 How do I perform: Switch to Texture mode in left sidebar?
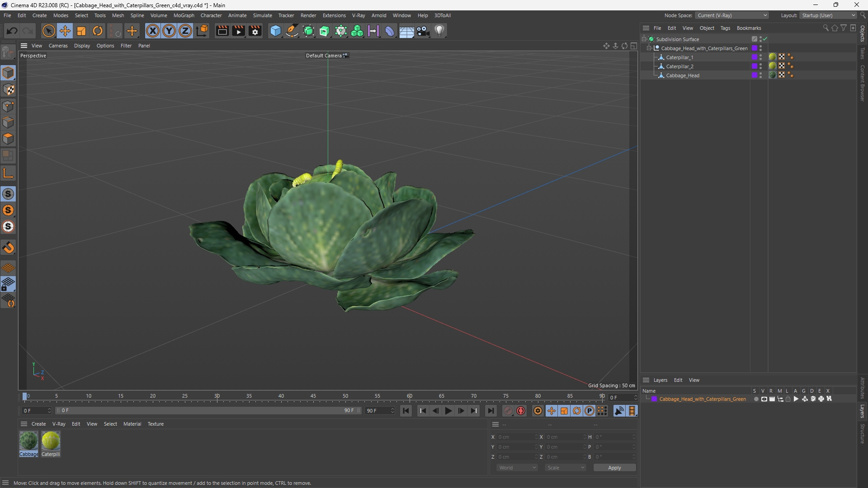tap(8, 89)
